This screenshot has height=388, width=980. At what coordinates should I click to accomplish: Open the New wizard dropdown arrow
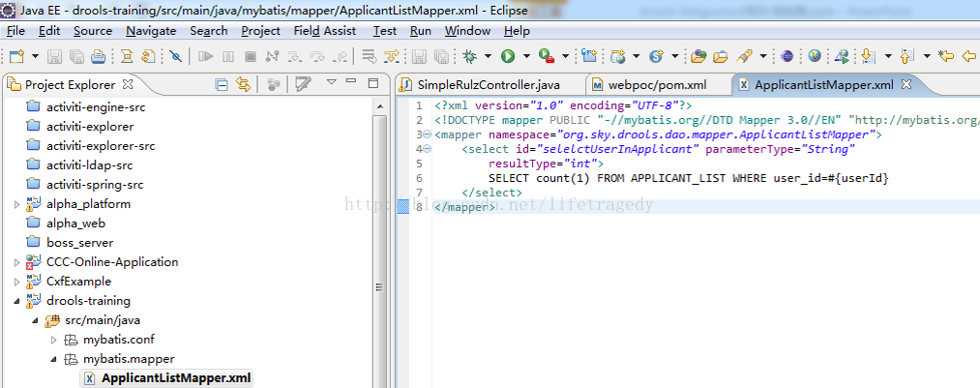point(35,56)
